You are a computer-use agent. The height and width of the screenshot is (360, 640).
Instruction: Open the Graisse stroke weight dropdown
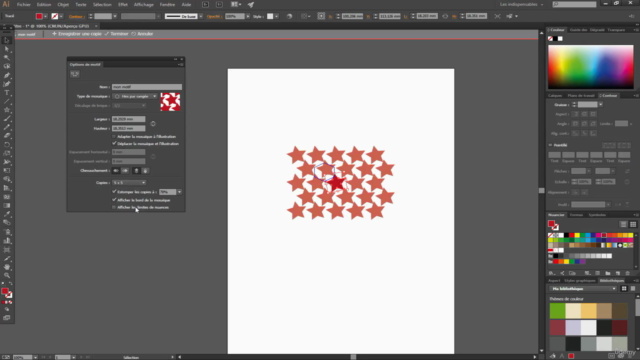coord(600,105)
